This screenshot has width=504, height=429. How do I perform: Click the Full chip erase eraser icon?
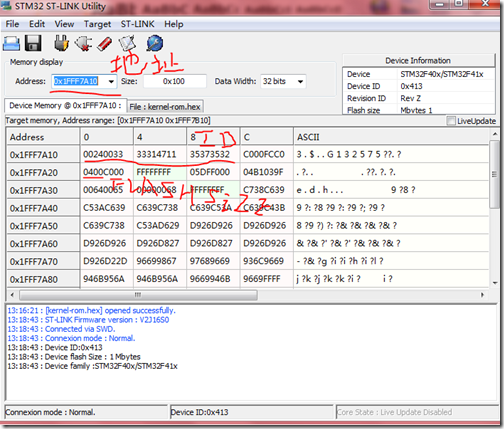pos(105,44)
